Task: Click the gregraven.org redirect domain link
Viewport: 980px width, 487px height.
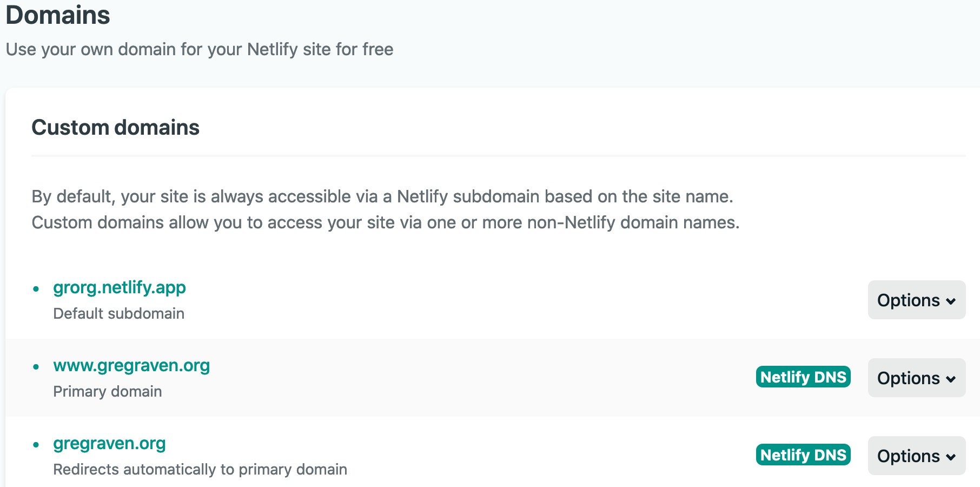Action: [109, 443]
